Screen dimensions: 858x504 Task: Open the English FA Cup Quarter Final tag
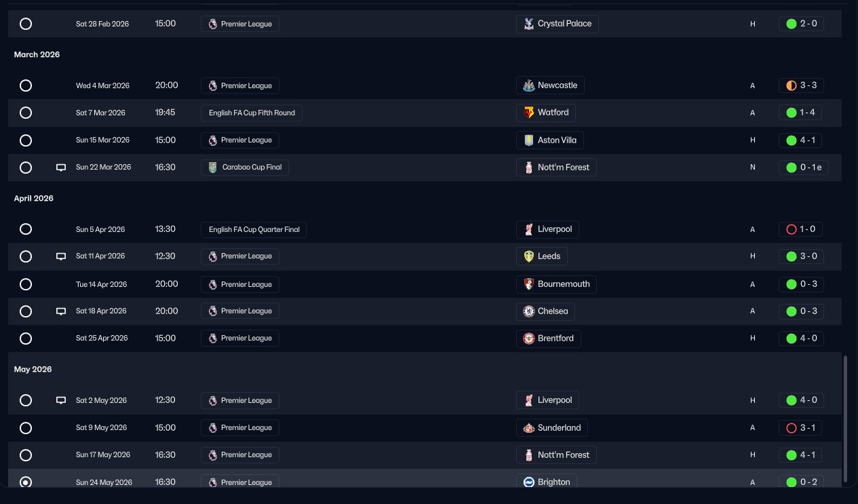(254, 229)
